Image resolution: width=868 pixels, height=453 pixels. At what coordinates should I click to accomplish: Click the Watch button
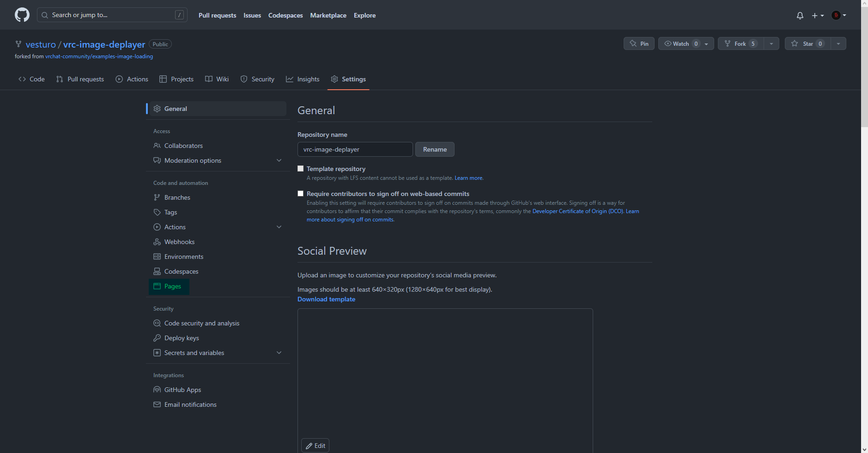coord(686,43)
